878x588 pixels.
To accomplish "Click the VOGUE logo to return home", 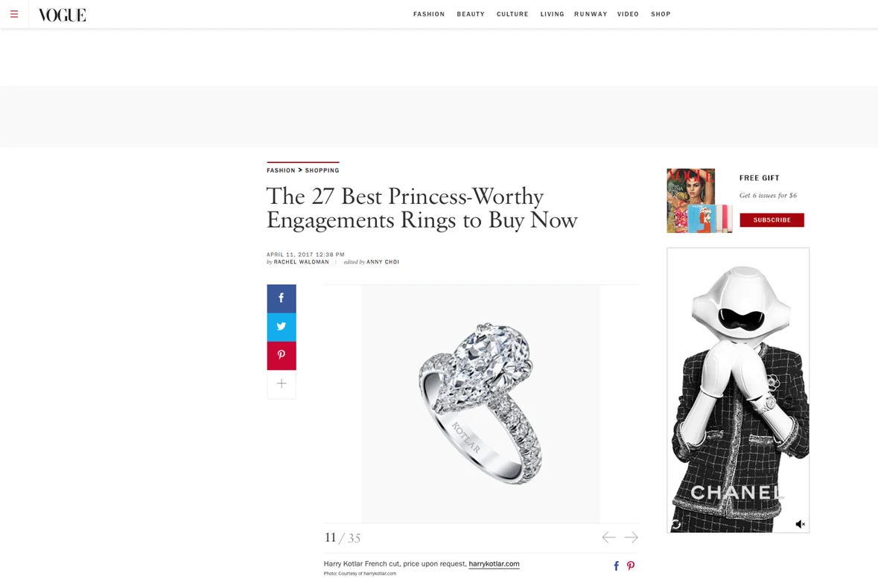I will coord(62,13).
